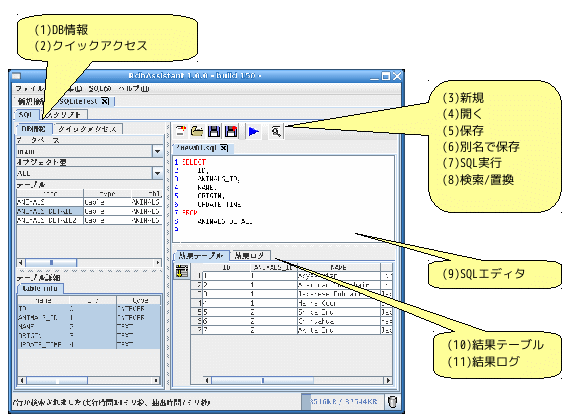
Task: Run SQL with the blue play icon
Action: [x=254, y=131]
